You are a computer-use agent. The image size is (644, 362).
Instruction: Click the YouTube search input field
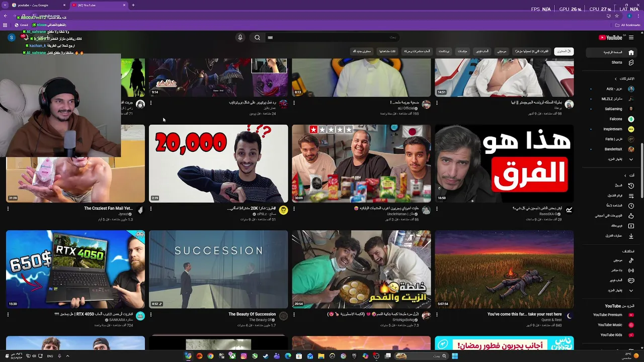(332, 37)
